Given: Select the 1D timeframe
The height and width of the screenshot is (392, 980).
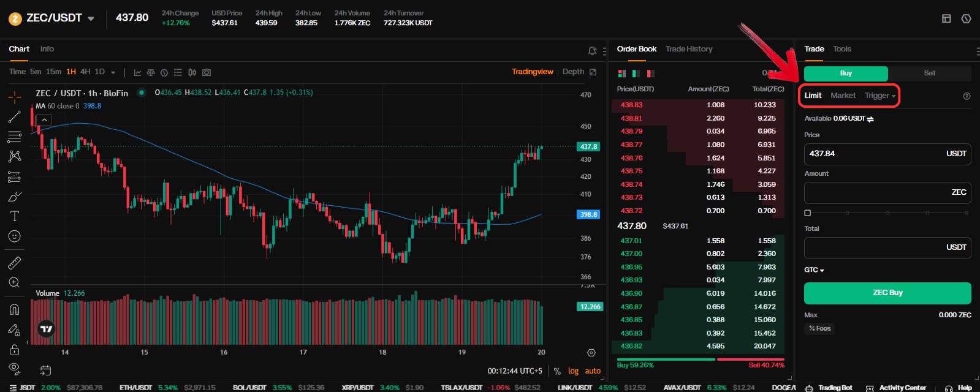Looking at the screenshot, I should 100,72.
